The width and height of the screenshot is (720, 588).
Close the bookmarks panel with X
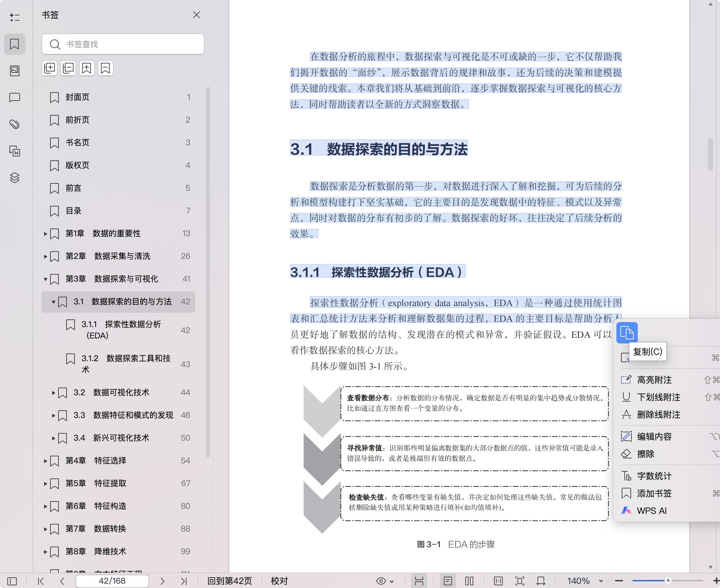197,15
